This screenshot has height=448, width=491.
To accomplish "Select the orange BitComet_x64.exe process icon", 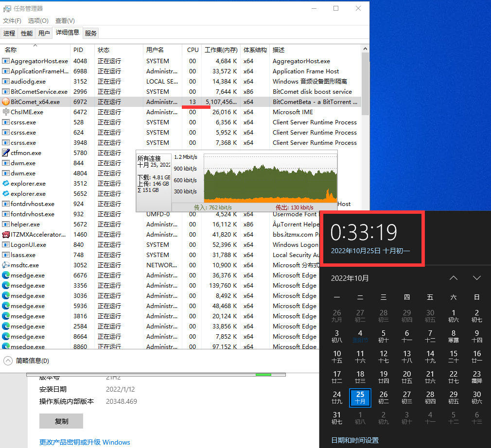I will (x=6, y=102).
